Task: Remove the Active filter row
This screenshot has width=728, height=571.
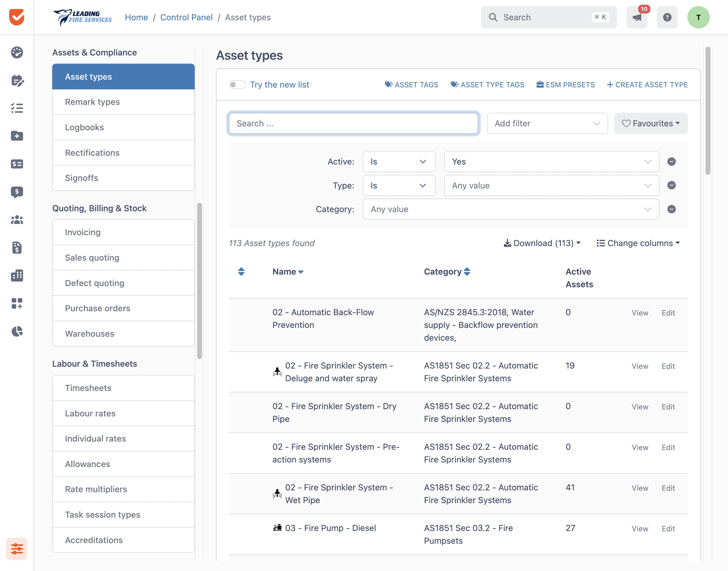Action: (671, 162)
